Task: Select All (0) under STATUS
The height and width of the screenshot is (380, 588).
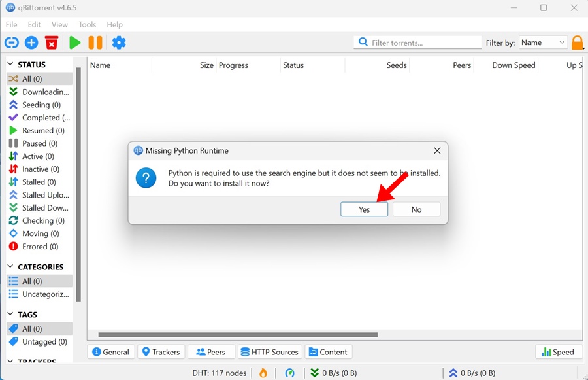Action: point(39,79)
